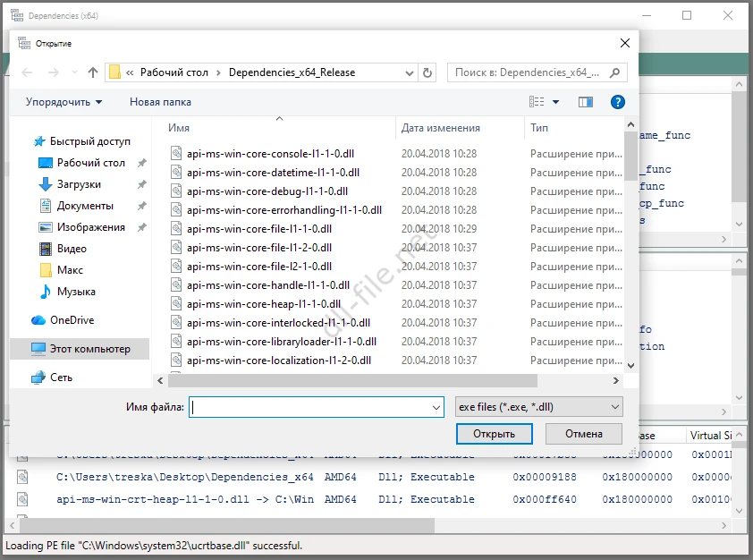Viewport: 753px width, 560px height.
Task: Click icon of api-ms-win-core-debug-l1-1-0.dll
Action: (x=176, y=191)
